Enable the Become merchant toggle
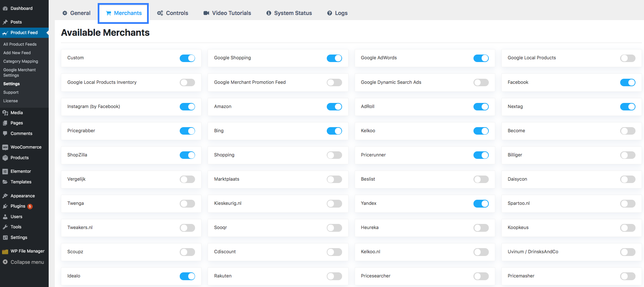The width and height of the screenshot is (644, 287). (x=628, y=131)
